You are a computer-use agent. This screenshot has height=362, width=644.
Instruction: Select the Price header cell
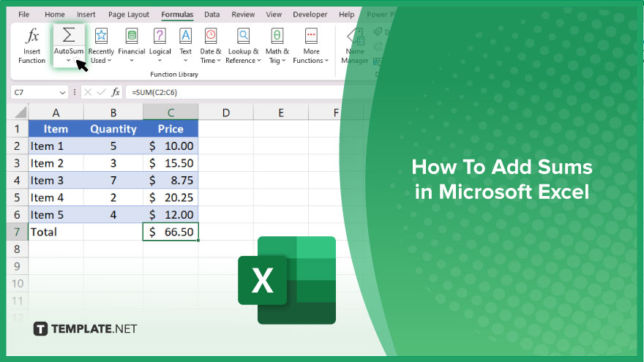click(x=171, y=129)
